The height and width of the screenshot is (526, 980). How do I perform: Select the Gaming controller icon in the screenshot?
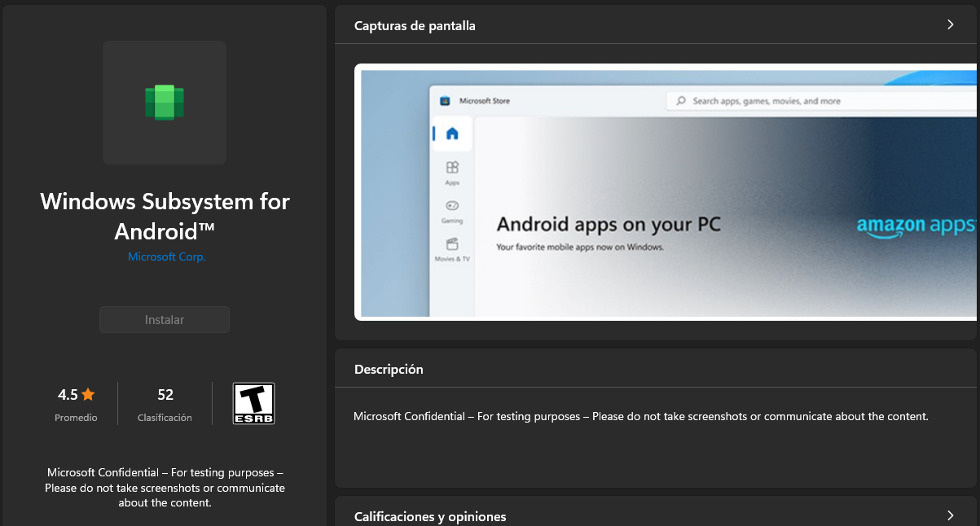(x=452, y=206)
